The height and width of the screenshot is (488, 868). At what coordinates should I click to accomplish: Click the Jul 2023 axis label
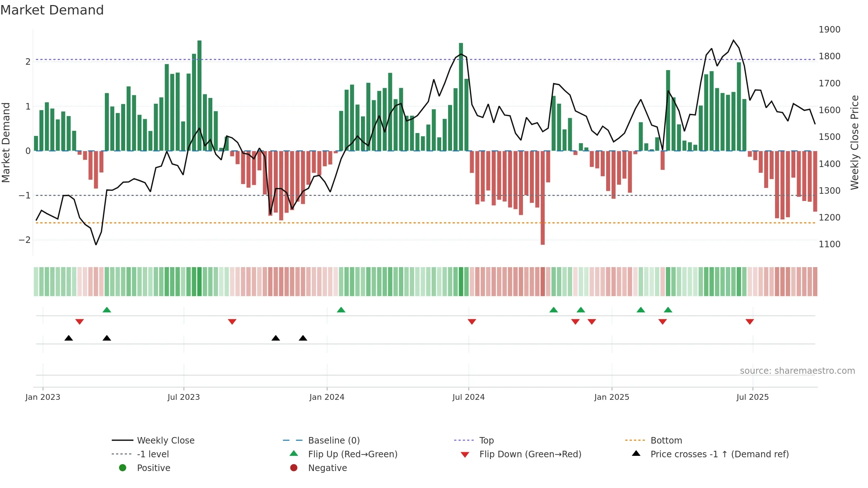[x=184, y=397]
